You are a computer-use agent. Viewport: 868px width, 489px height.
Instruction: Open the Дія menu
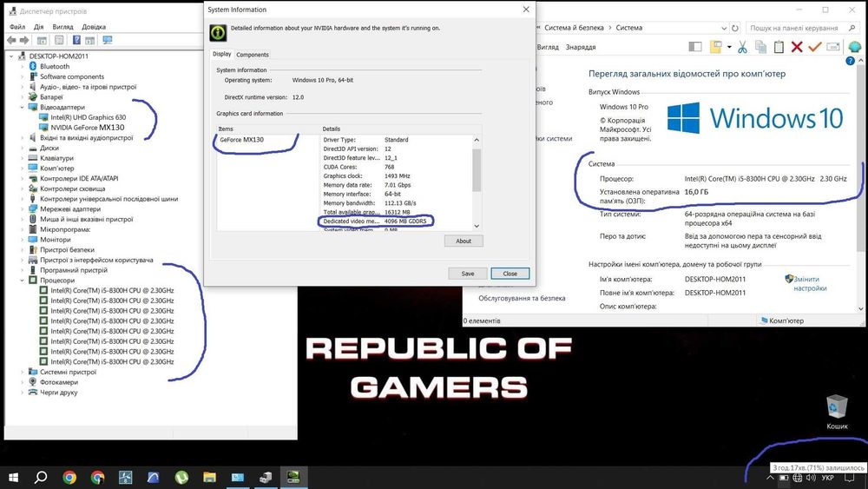pyautogui.click(x=39, y=27)
